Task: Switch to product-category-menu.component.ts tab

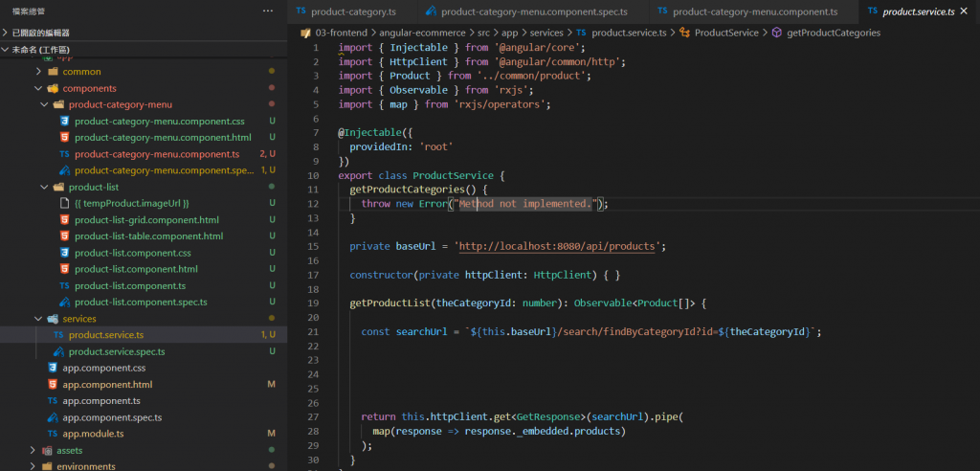Action: click(x=754, y=11)
